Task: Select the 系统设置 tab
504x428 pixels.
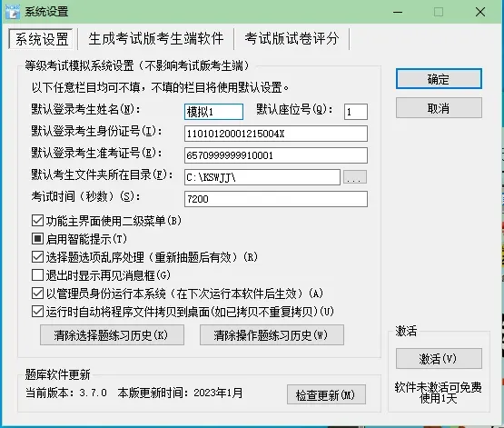Action: point(42,39)
